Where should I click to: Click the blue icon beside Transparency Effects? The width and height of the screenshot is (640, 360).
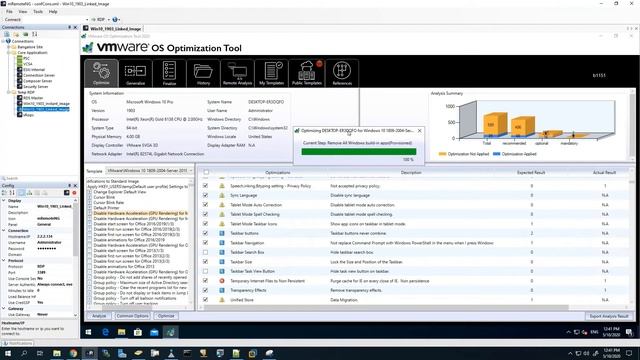(222, 290)
